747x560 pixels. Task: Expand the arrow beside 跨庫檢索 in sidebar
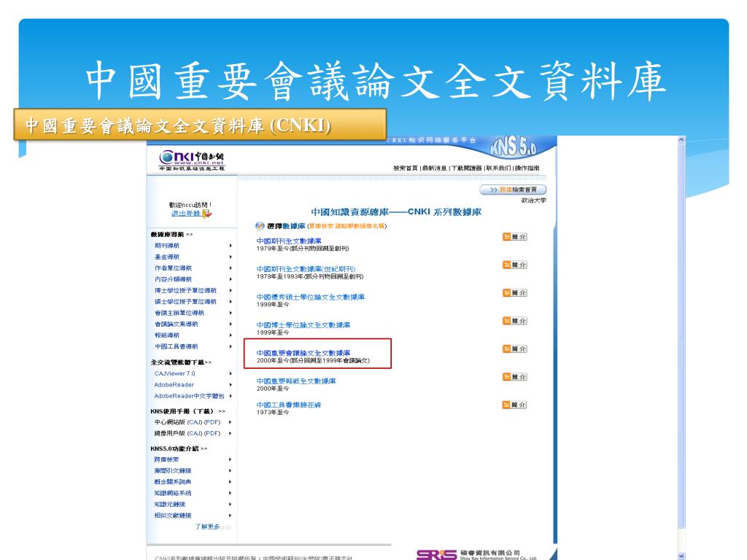pyautogui.click(x=231, y=459)
